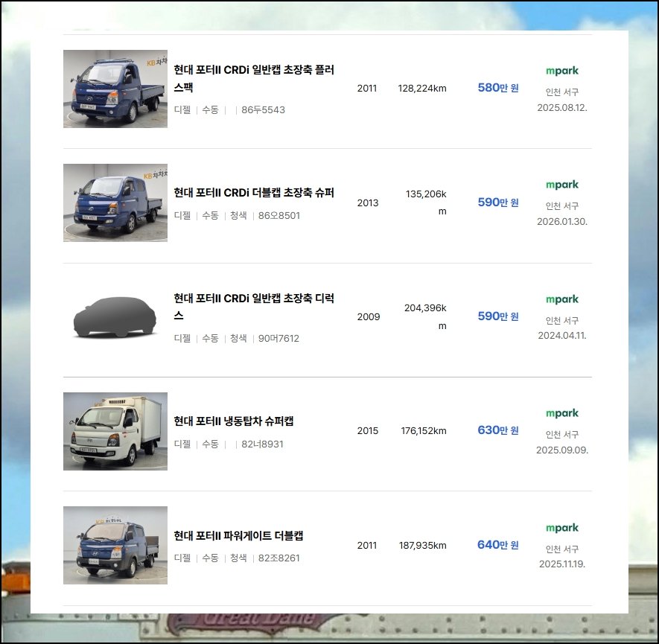This screenshot has width=659, height=644.
Task: Click plate number 82너8931
Action: click(x=262, y=444)
